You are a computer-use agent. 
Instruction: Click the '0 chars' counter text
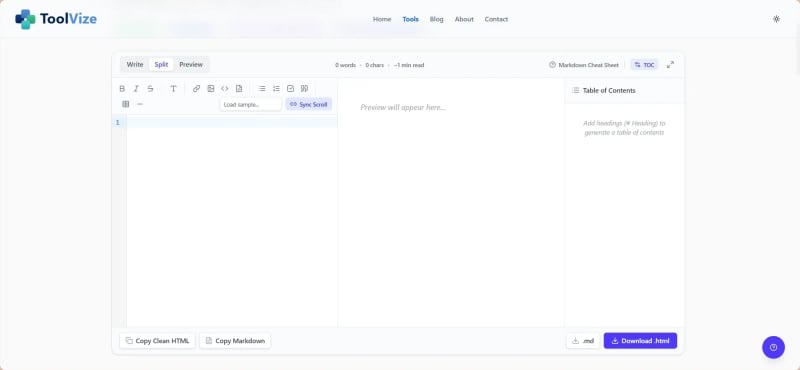(374, 65)
